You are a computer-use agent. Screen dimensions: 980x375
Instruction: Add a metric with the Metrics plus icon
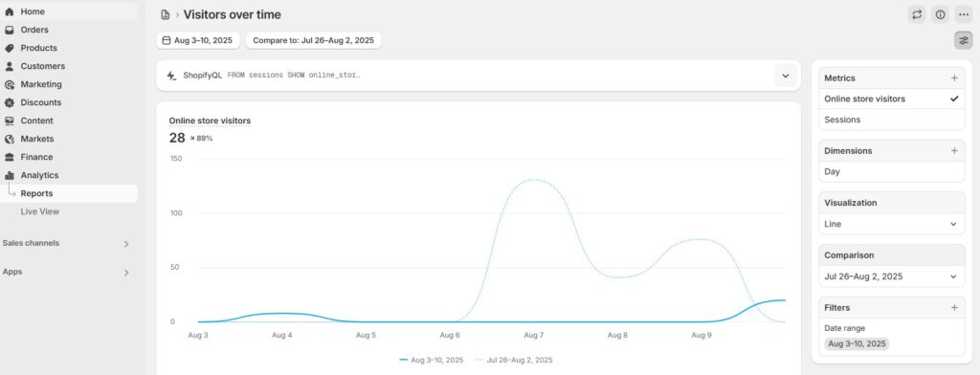[x=954, y=78]
